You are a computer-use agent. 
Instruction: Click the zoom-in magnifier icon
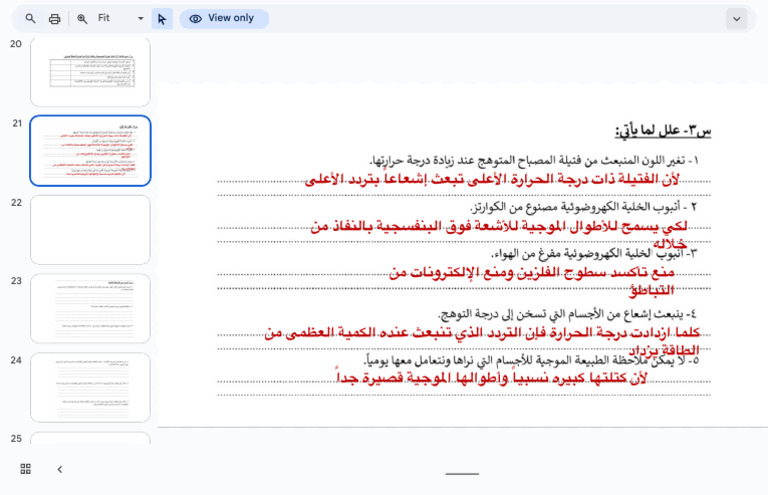click(x=82, y=19)
